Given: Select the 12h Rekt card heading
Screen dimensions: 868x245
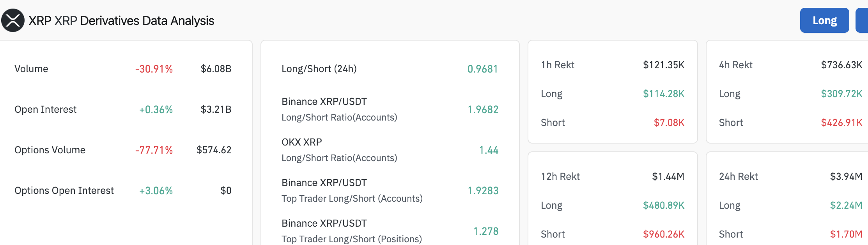Looking at the screenshot, I should (x=560, y=176).
